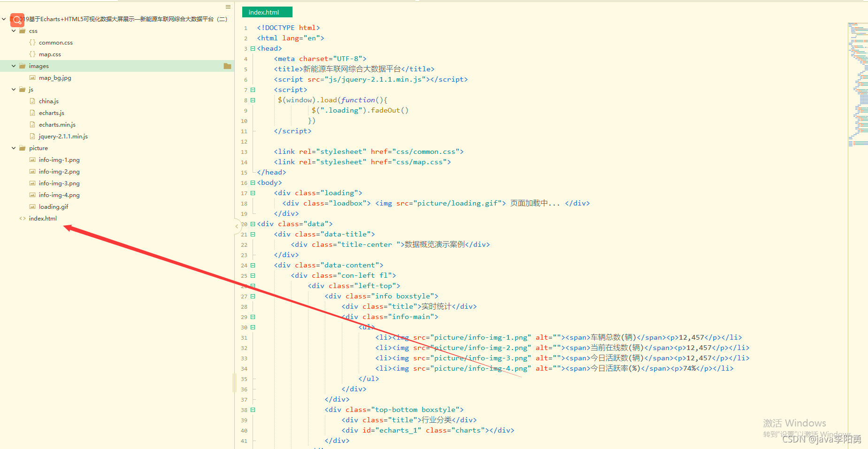The height and width of the screenshot is (449, 868).
Task: Open the panel menu hamburger icon
Action: 228,7
